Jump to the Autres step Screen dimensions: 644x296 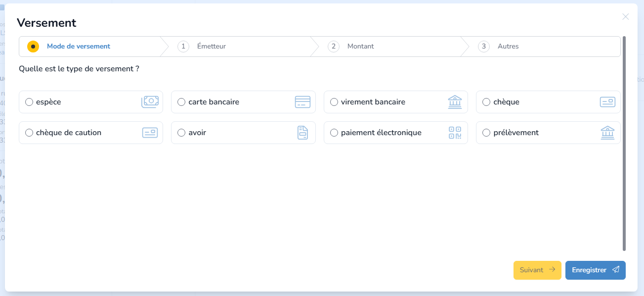coord(508,47)
